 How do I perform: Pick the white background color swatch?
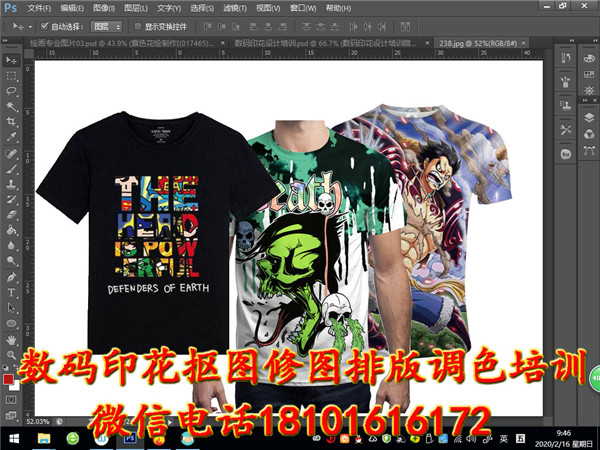pyautogui.click(x=16, y=386)
